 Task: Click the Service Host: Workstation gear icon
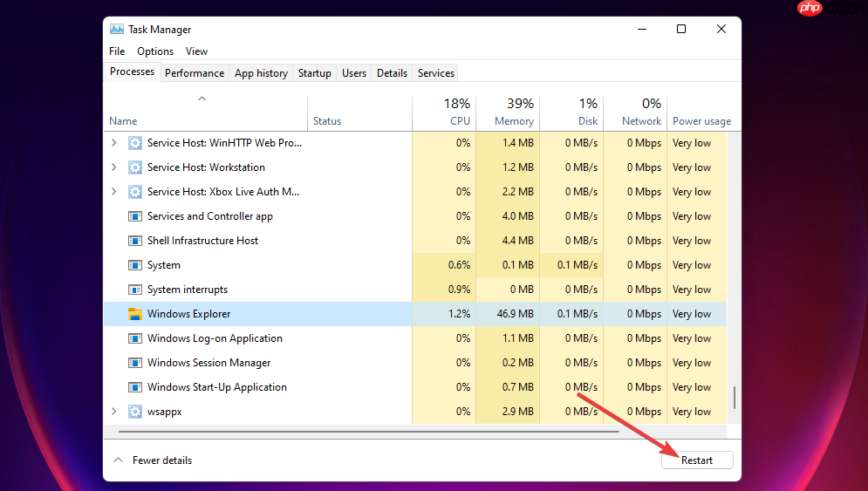134,167
